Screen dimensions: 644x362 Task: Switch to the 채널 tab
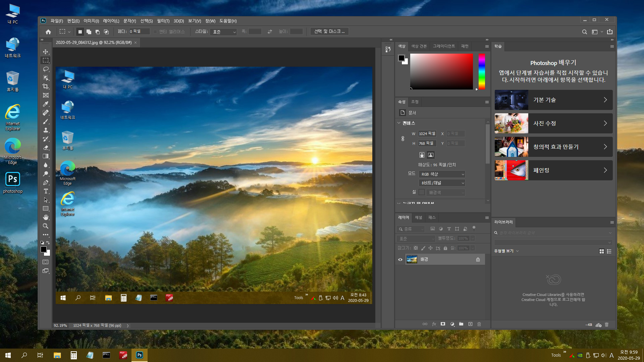tap(419, 218)
